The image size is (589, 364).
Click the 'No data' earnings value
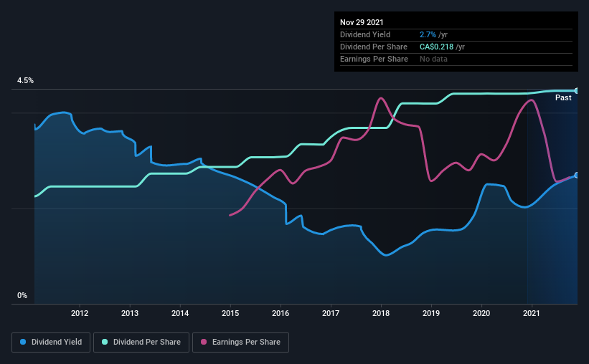tap(433, 59)
